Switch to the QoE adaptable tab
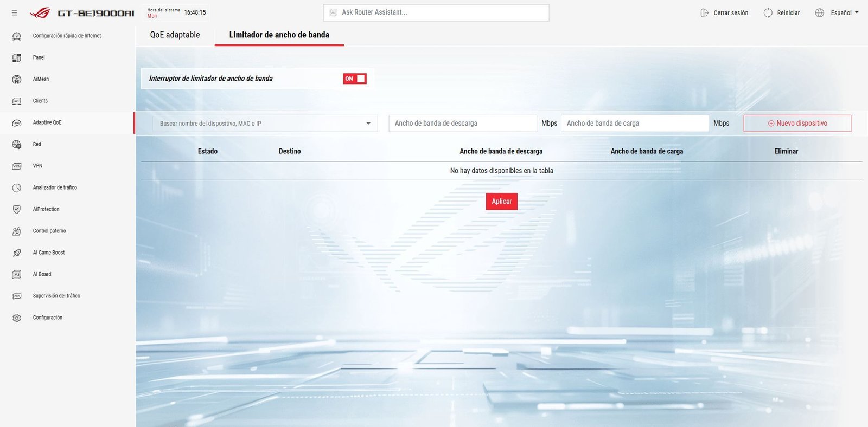The image size is (868, 427). pyautogui.click(x=175, y=35)
